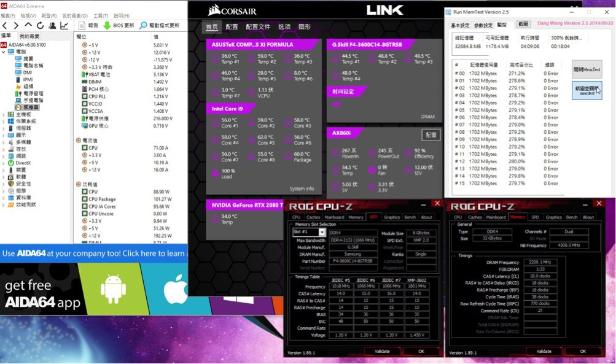This screenshot has height=364, width=616.
Task: Click the BIOS 更新 green arrow button
Action: click(119, 26)
